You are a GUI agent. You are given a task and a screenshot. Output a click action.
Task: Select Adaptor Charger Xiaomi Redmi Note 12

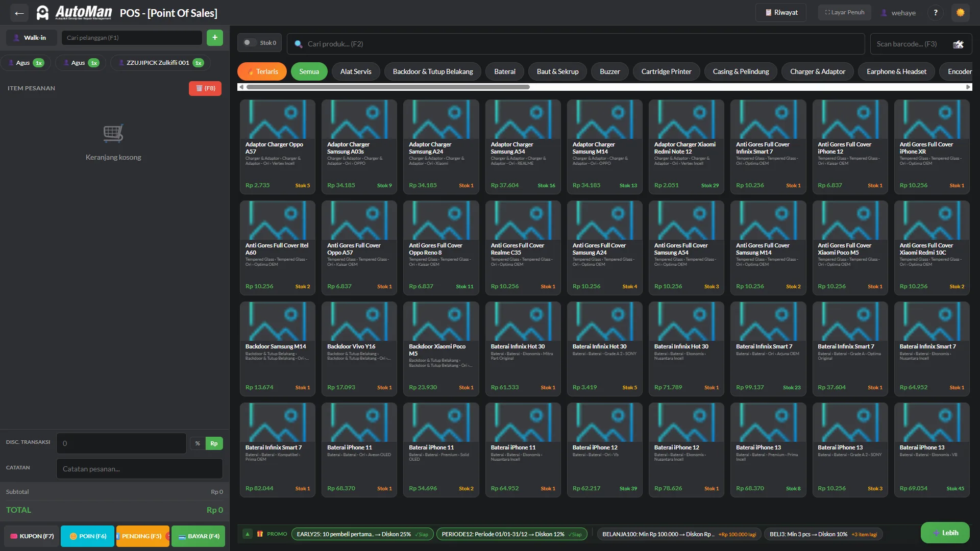(x=687, y=147)
